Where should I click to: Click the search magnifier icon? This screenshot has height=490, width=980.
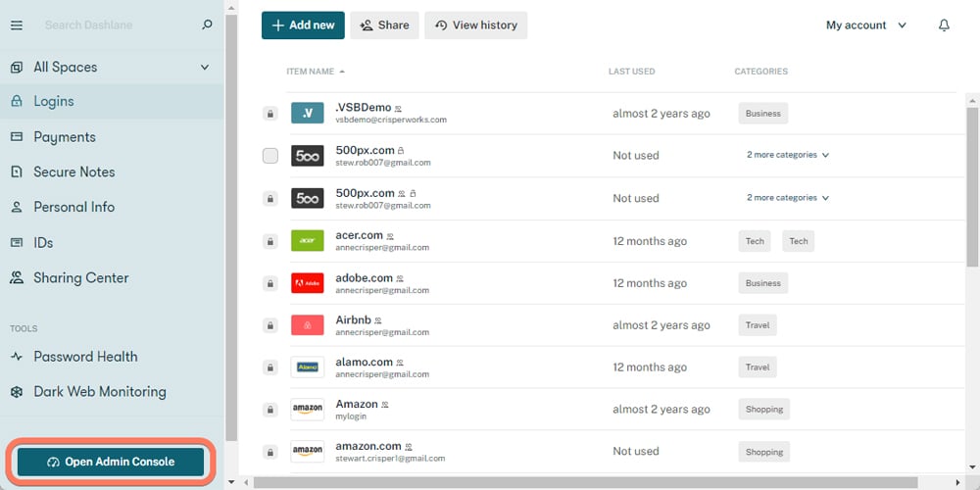207,25
